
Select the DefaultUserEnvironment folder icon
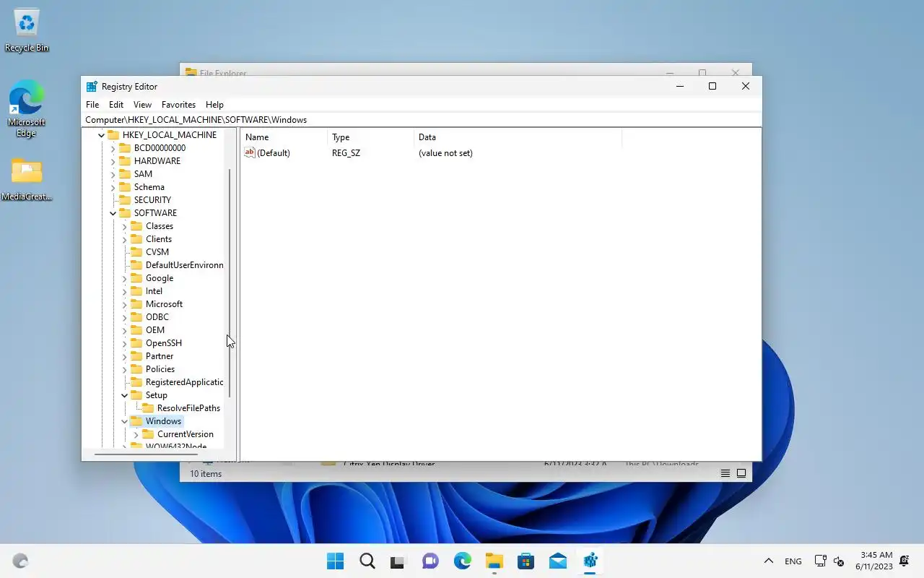(136, 265)
